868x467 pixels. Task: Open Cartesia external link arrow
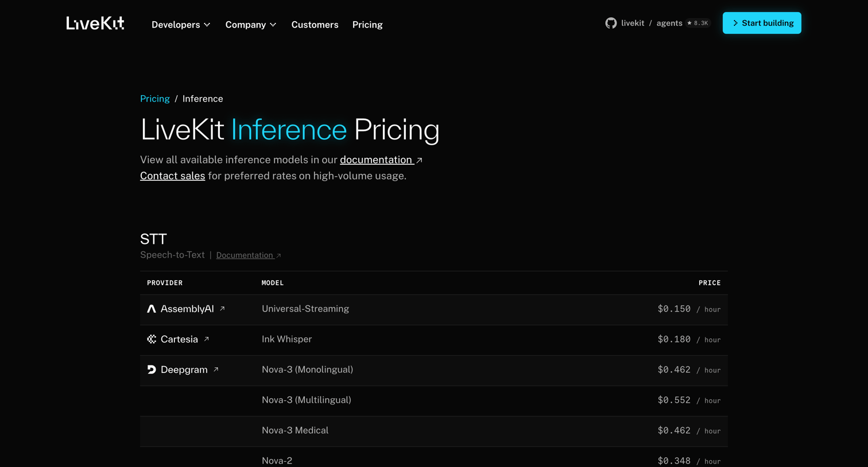207,339
